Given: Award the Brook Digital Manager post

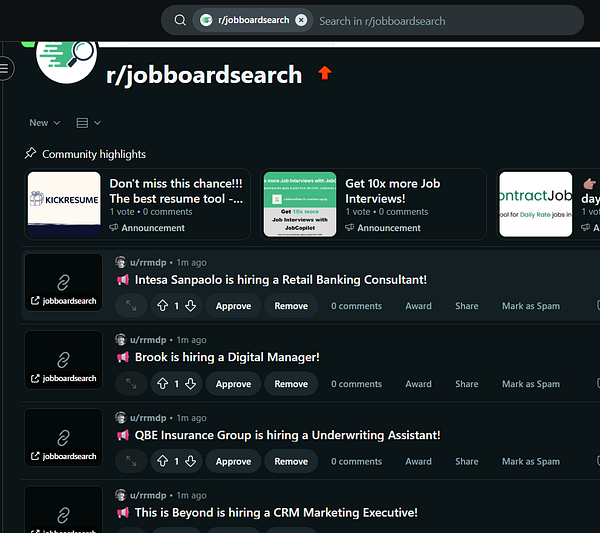Looking at the screenshot, I should pos(418,384).
